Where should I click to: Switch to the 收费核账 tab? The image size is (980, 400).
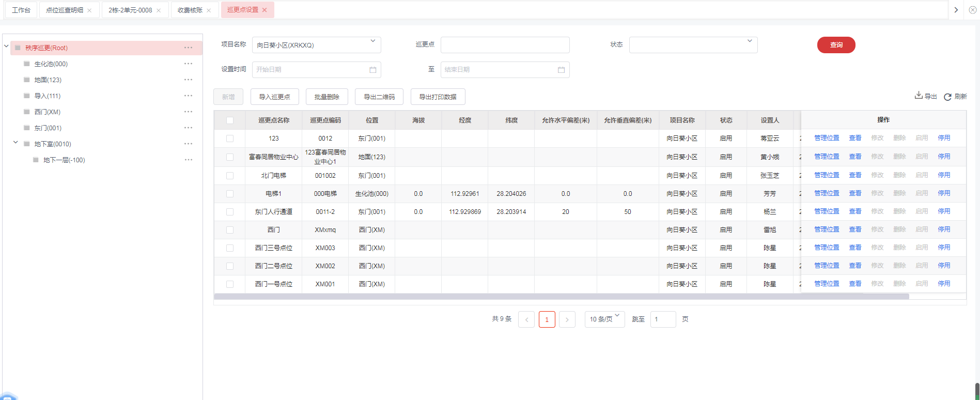point(190,10)
